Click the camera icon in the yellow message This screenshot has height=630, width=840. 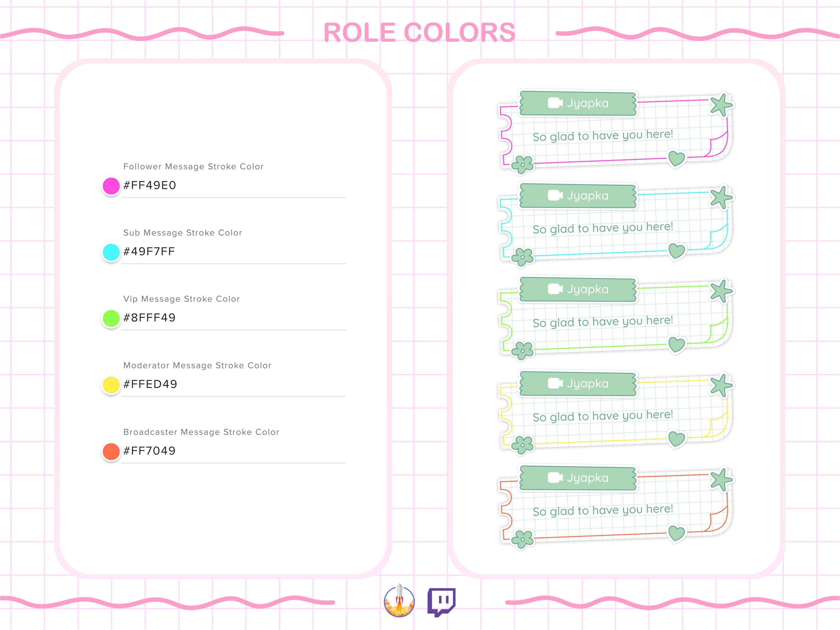[555, 384]
